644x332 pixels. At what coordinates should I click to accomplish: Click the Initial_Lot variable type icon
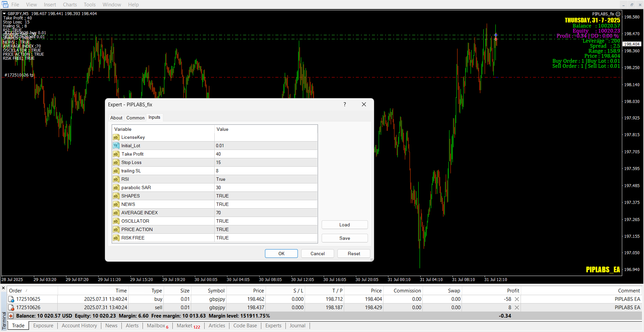[116, 146]
